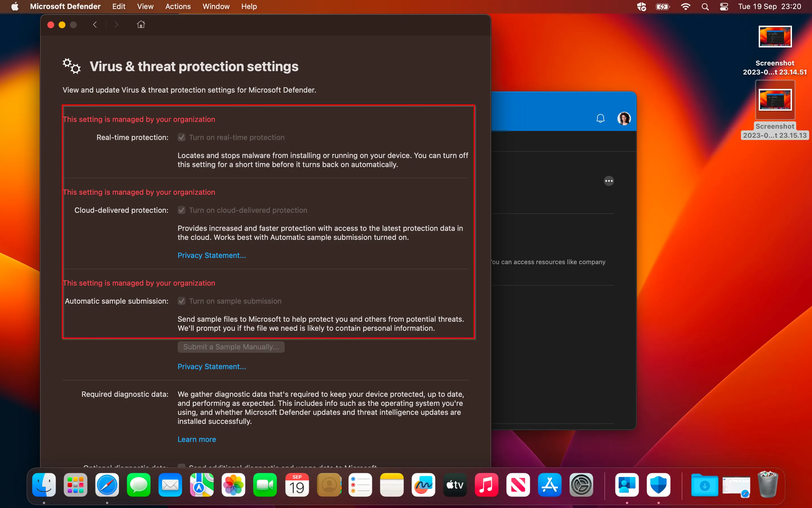
Task: Open Photos from the Dock
Action: point(233,485)
